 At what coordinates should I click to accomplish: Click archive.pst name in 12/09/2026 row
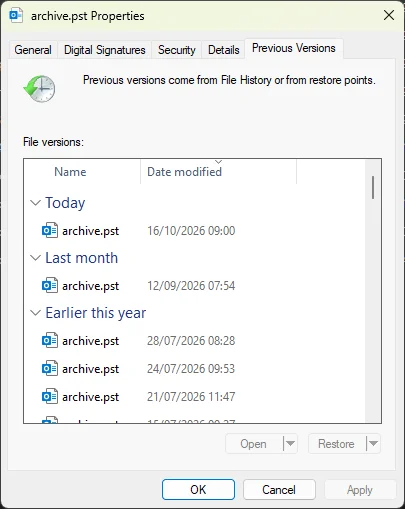(91, 286)
